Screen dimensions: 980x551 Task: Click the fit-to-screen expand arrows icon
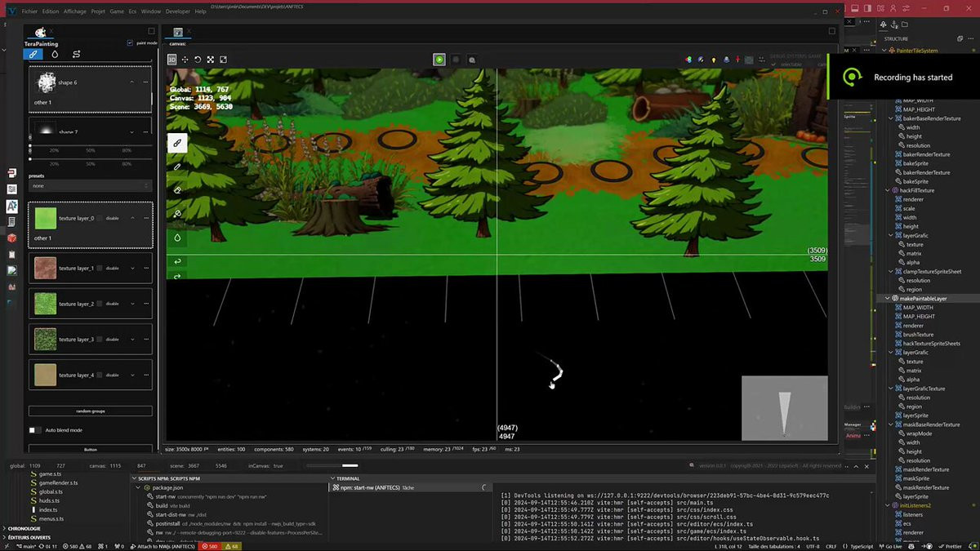210,60
